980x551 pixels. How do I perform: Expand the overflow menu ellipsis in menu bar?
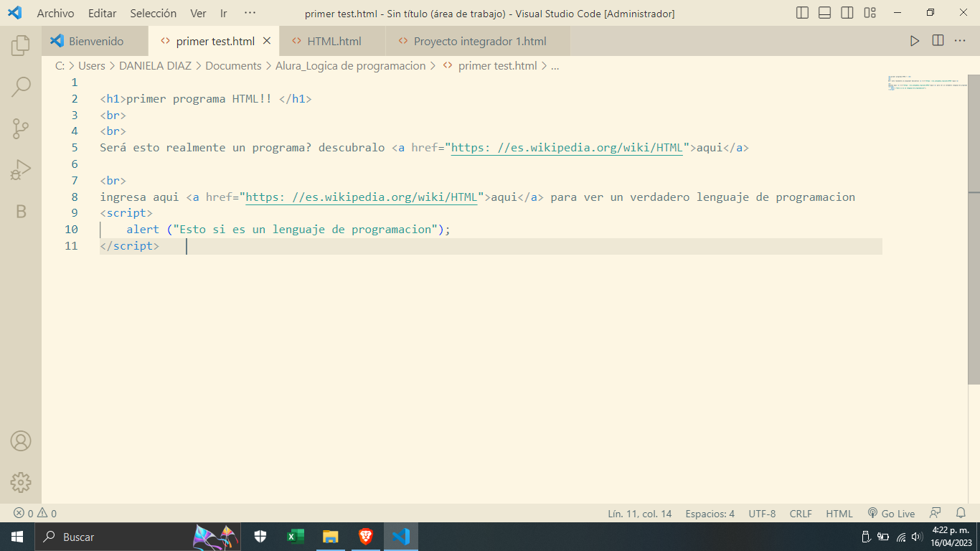pos(250,13)
